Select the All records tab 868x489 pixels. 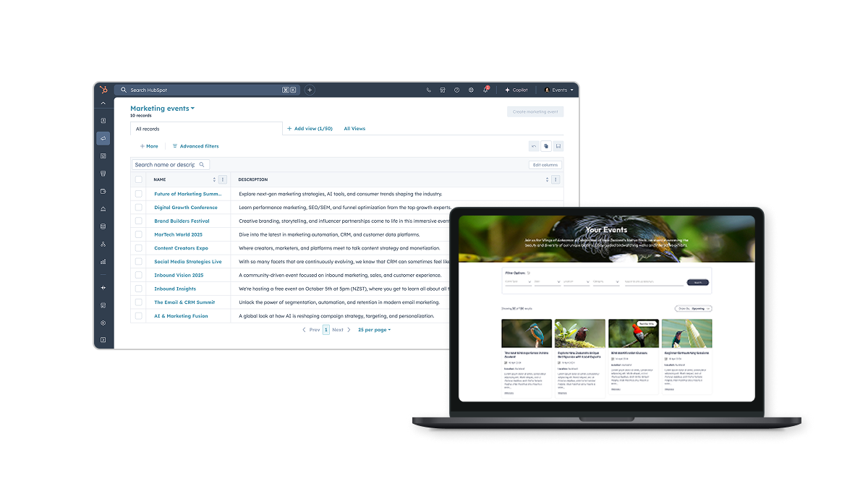click(148, 129)
